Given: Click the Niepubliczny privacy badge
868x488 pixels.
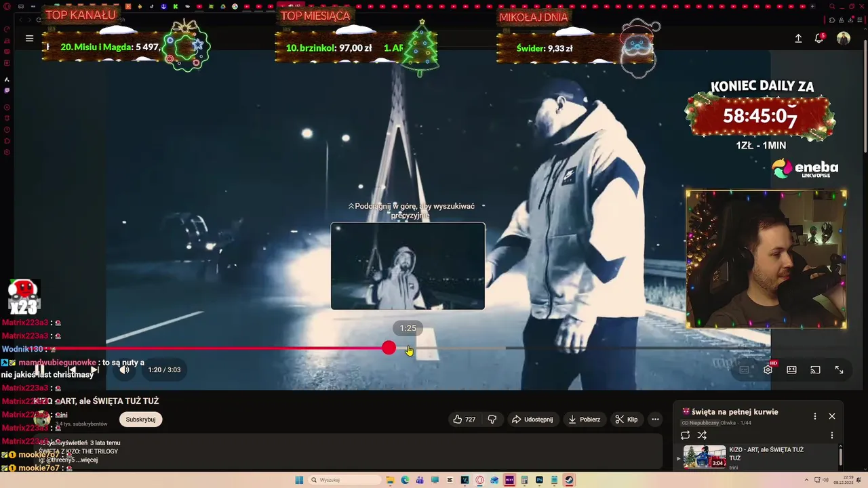Looking at the screenshot, I should 698,423.
